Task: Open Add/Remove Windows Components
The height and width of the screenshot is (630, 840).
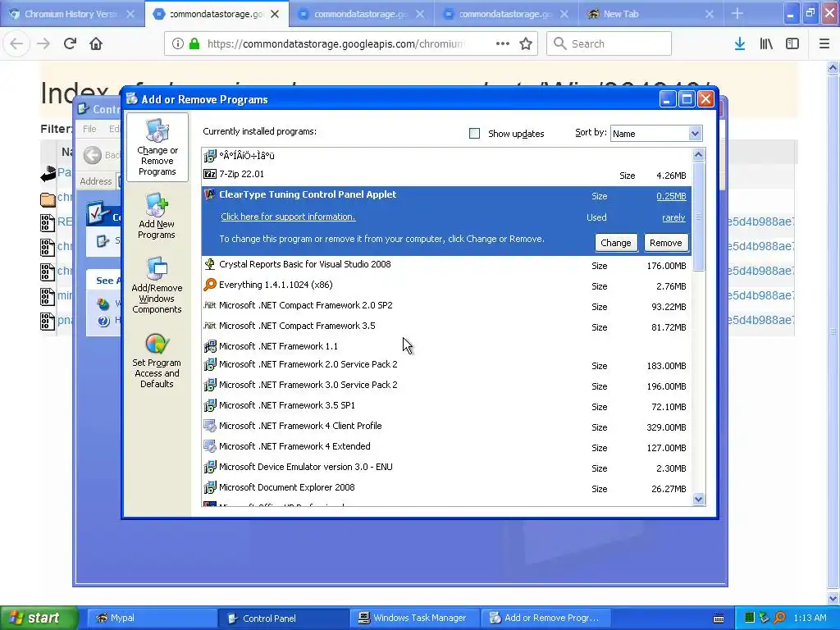Action: (157, 285)
